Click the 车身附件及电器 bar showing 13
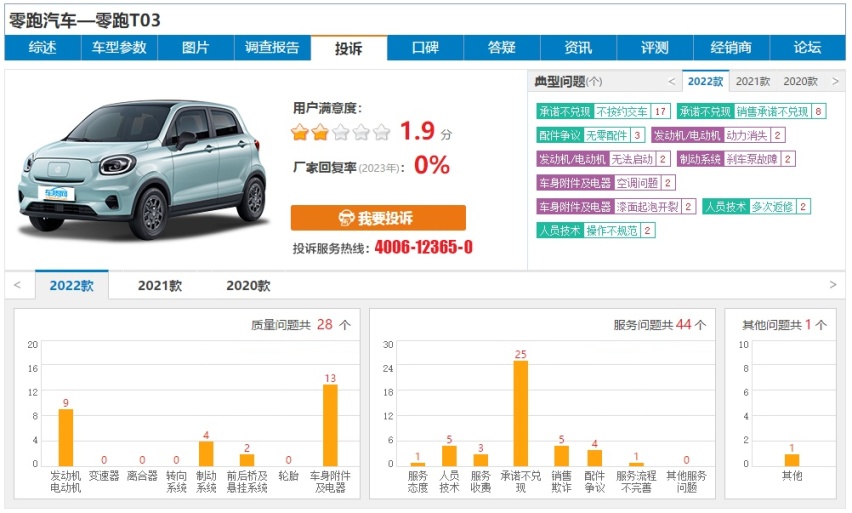The height and width of the screenshot is (513, 852). click(x=330, y=425)
